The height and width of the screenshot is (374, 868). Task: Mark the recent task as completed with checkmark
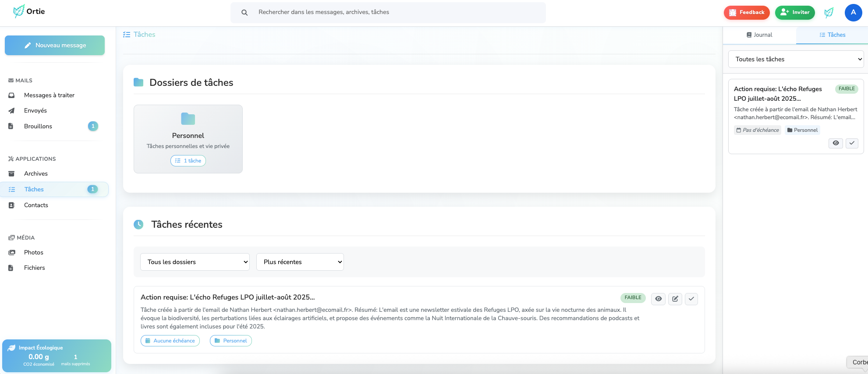pos(691,299)
